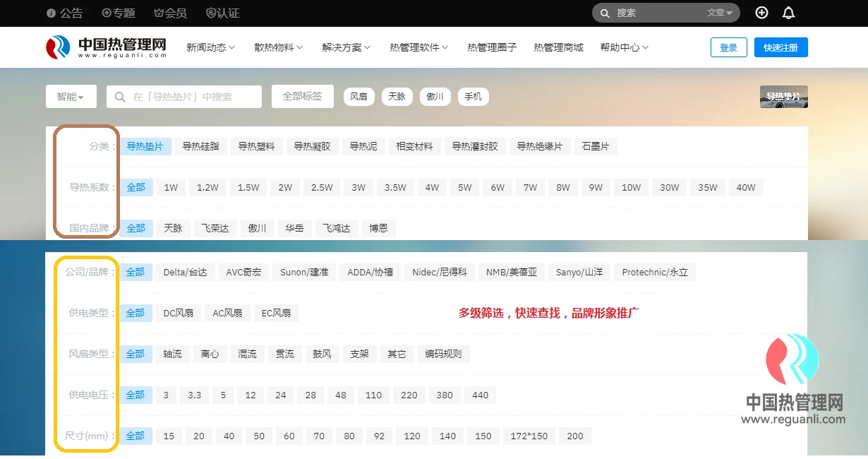Open the 热管理商城 menu item
This screenshot has height=459, width=868.
(558, 47)
